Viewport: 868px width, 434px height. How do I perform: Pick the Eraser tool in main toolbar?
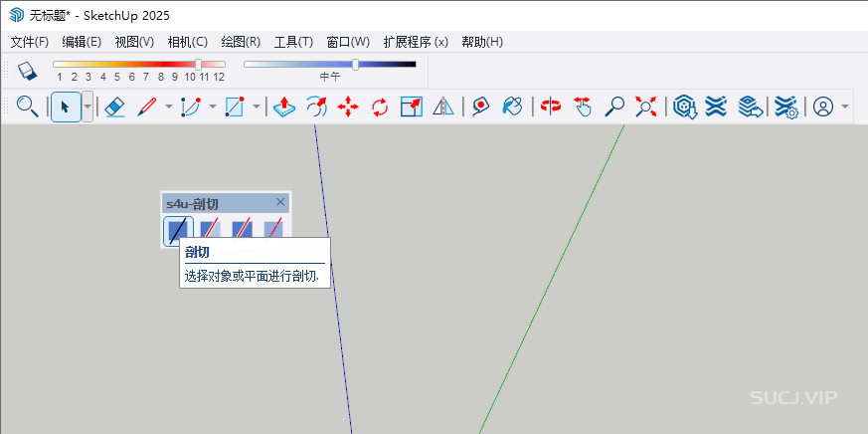[114, 106]
